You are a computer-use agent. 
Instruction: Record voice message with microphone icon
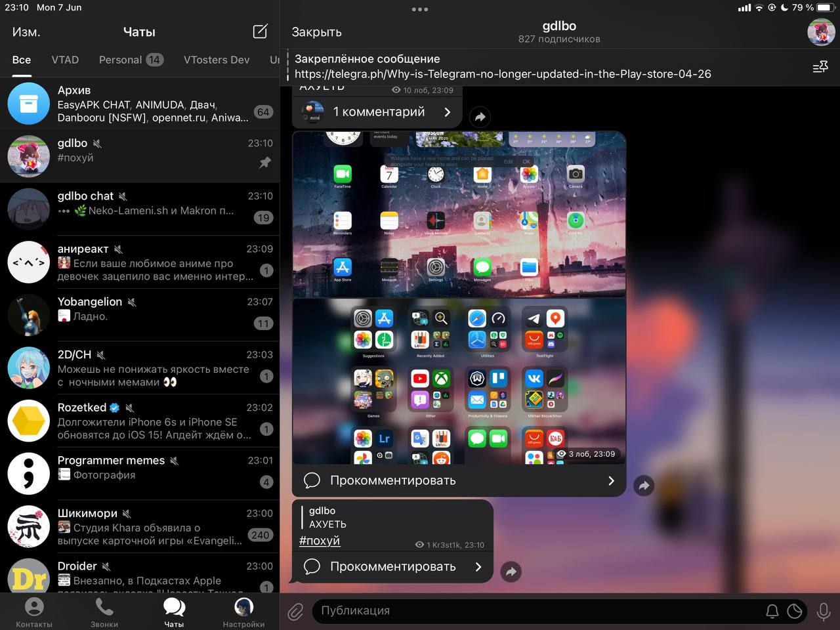[824, 612]
